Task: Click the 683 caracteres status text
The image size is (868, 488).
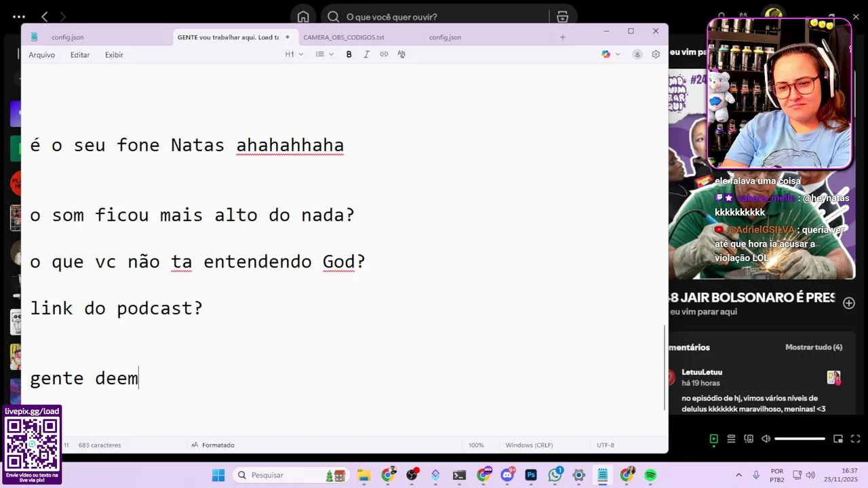Action: [100, 445]
